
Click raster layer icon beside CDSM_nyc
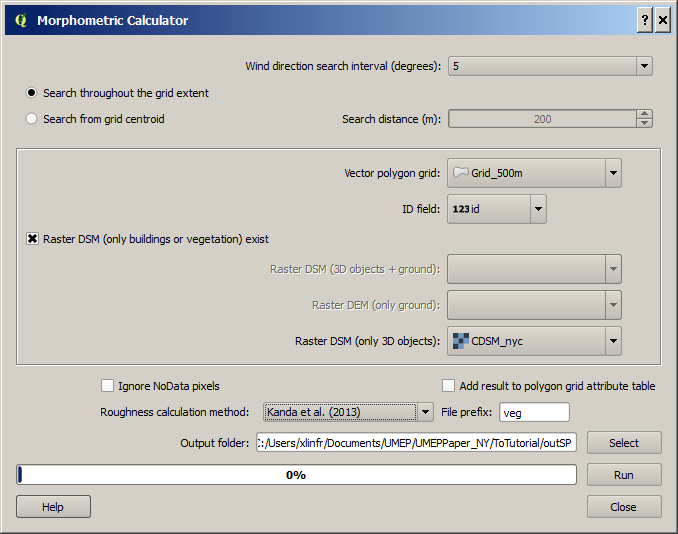tap(461, 341)
